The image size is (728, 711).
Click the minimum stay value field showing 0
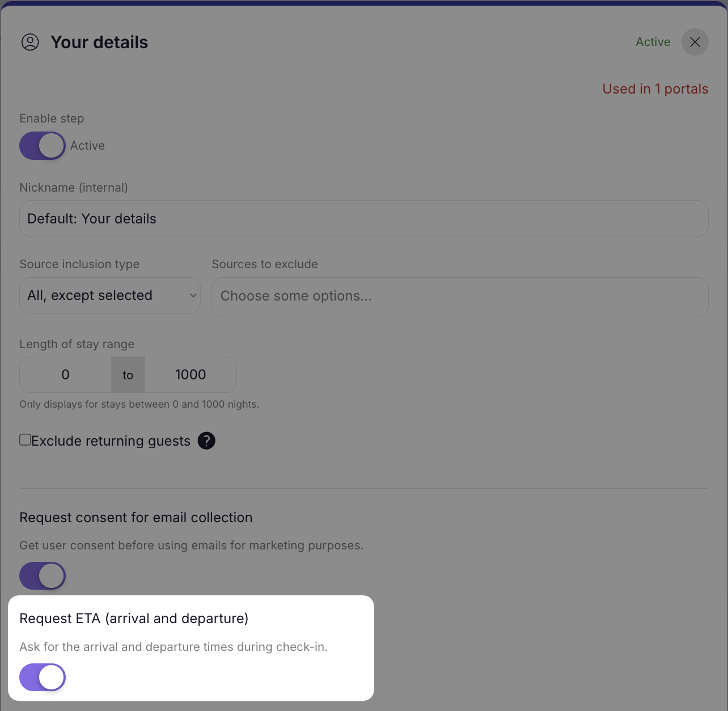(x=65, y=375)
